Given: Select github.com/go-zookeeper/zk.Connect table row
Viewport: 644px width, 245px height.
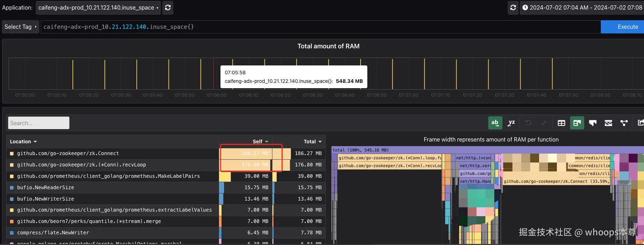Looking at the screenshot, I should [x=166, y=154].
